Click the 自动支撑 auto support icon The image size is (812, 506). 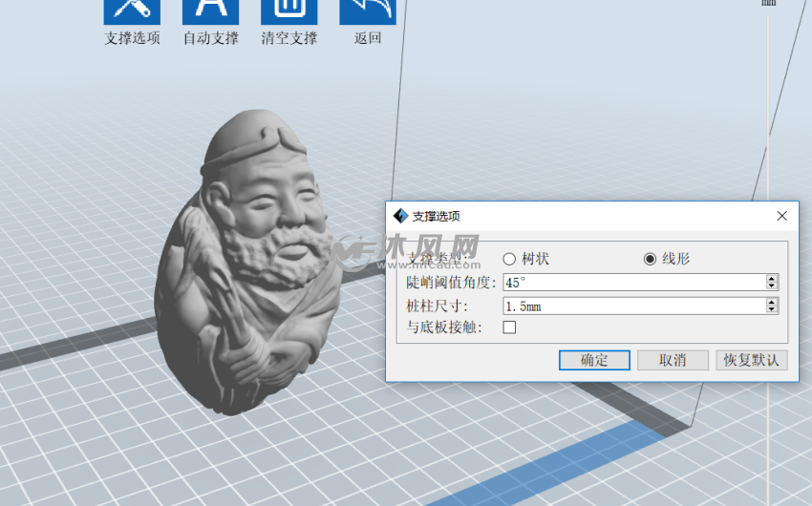click(211, 11)
